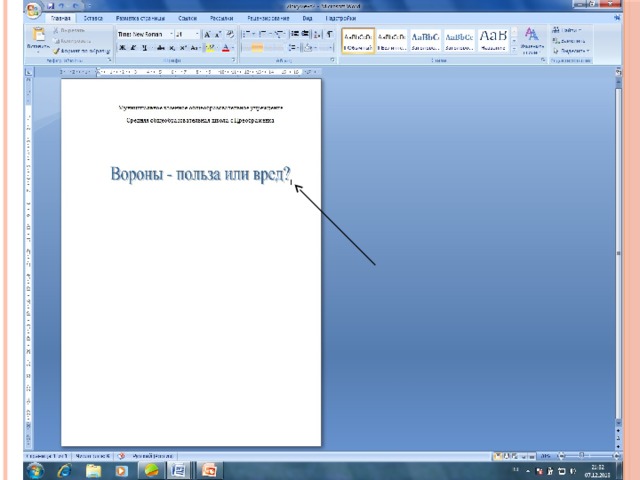Toggle bold formatting (Ж)
The height and width of the screenshot is (480, 640).
pyautogui.click(x=122, y=48)
